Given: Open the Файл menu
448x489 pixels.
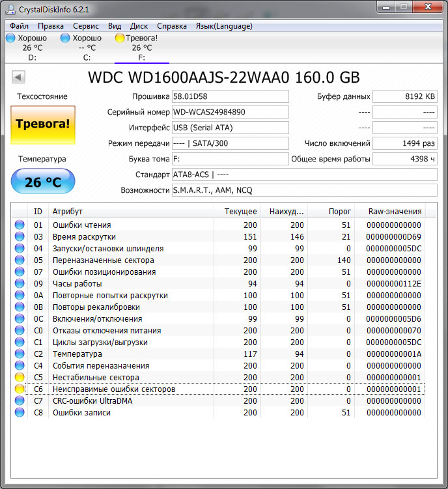Looking at the screenshot, I should [19, 26].
